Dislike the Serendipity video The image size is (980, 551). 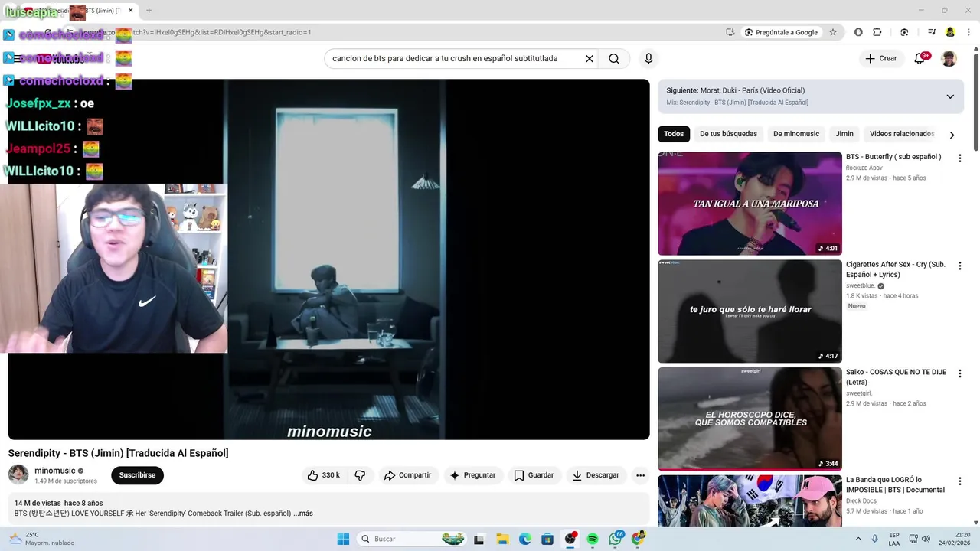click(x=360, y=475)
